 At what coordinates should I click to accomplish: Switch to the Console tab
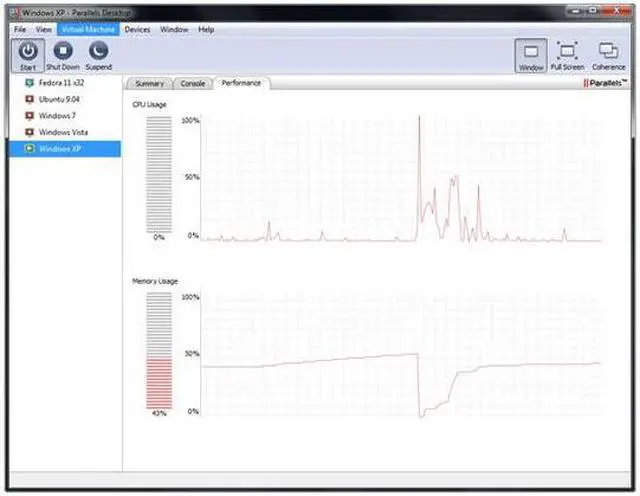[192, 83]
